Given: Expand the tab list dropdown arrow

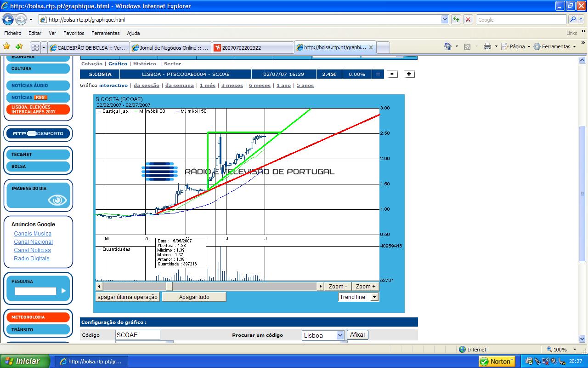Looking at the screenshot, I should (44, 47).
